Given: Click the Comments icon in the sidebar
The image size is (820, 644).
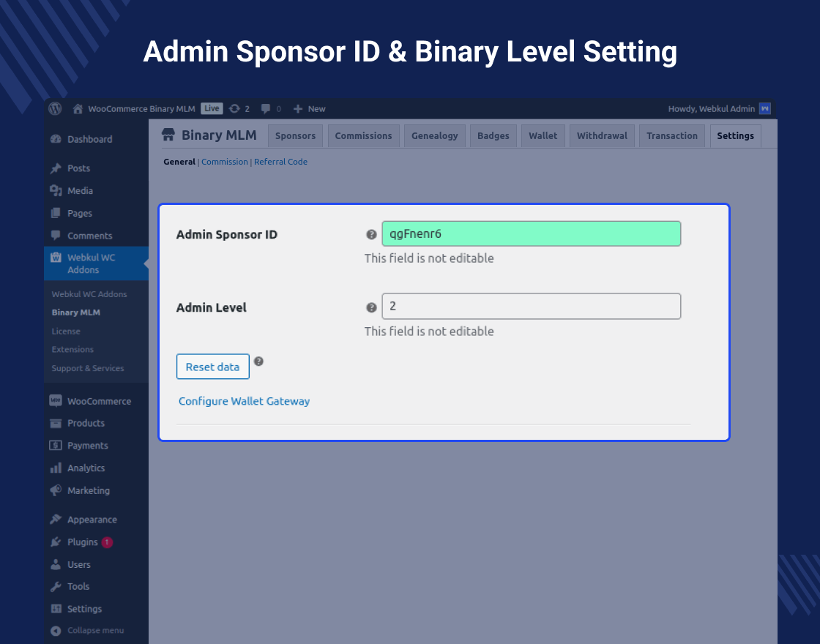Looking at the screenshot, I should pos(56,235).
